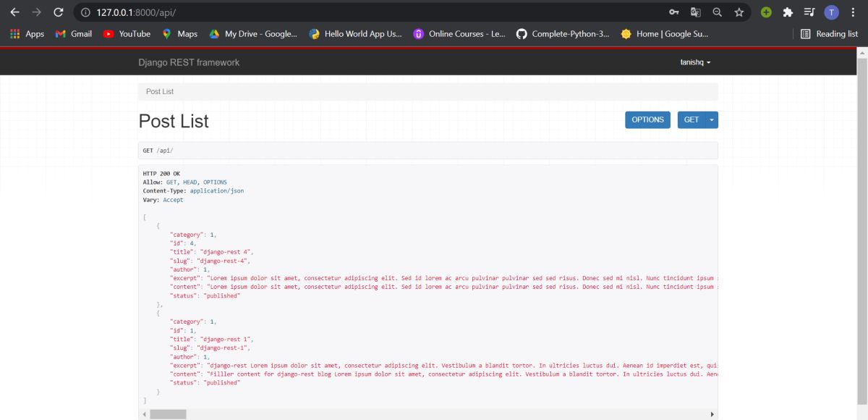The image size is (868, 420).
Task: Click the "django-rest 4" title value
Action: pos(226,252)
